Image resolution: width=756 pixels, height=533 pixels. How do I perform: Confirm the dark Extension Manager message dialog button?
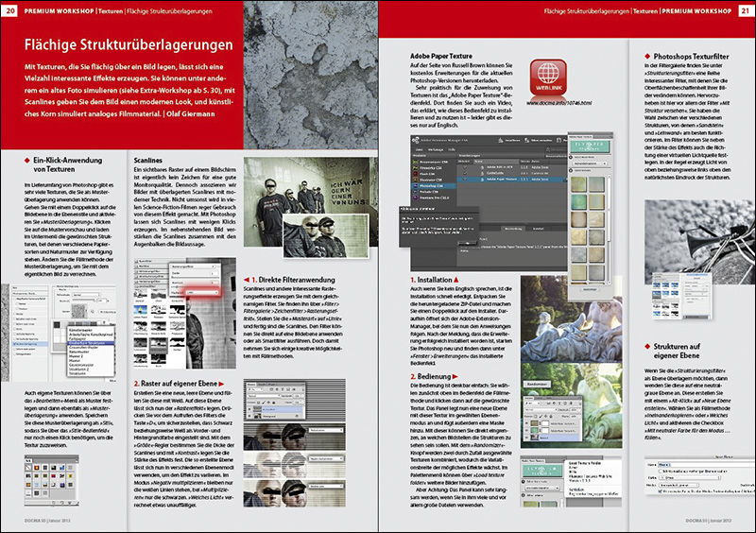467,243
